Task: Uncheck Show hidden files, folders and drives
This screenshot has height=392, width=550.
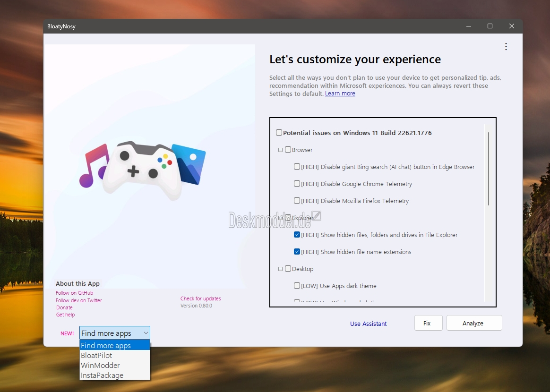Action: tap(297, 235)
